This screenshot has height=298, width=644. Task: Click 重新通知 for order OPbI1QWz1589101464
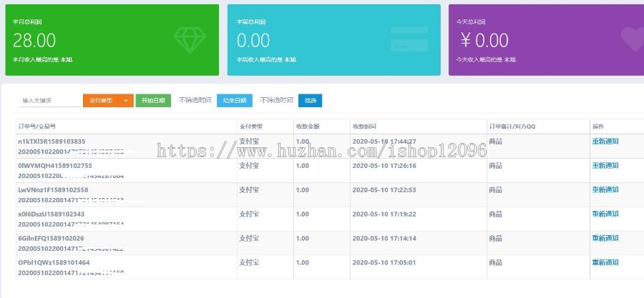click(605, 262)
